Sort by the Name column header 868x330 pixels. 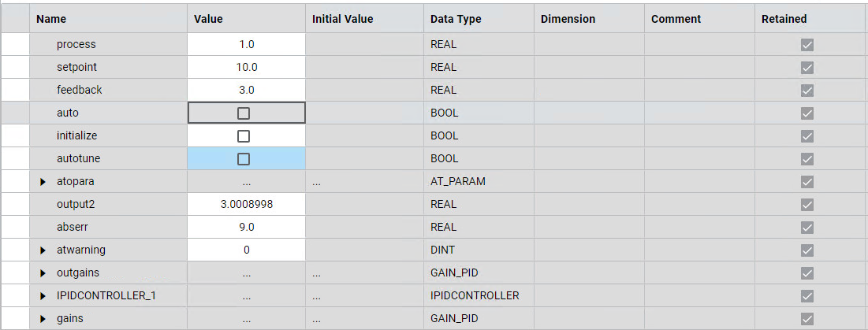[x=51, y=19]
